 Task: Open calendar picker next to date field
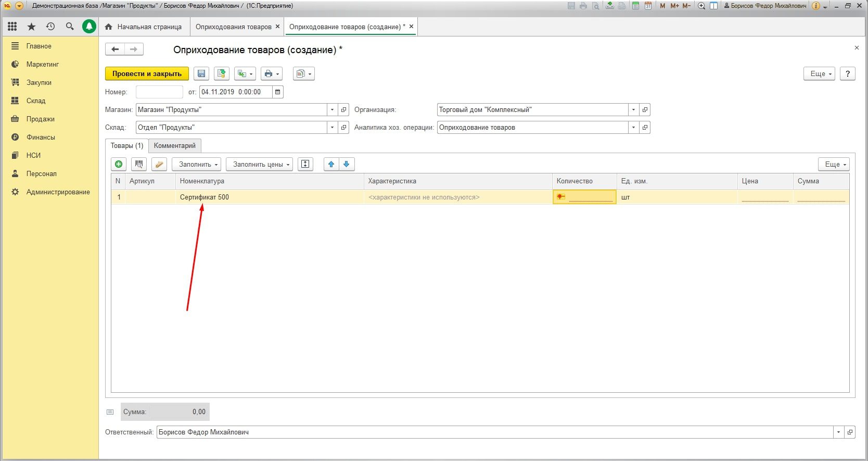pyautogui.click(x=278, y=92)
